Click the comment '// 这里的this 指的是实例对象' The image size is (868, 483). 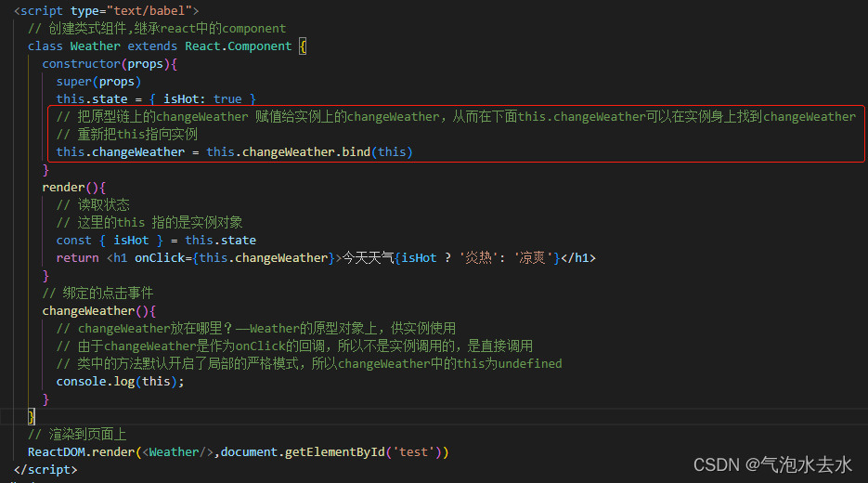click(x=149, y=223)
